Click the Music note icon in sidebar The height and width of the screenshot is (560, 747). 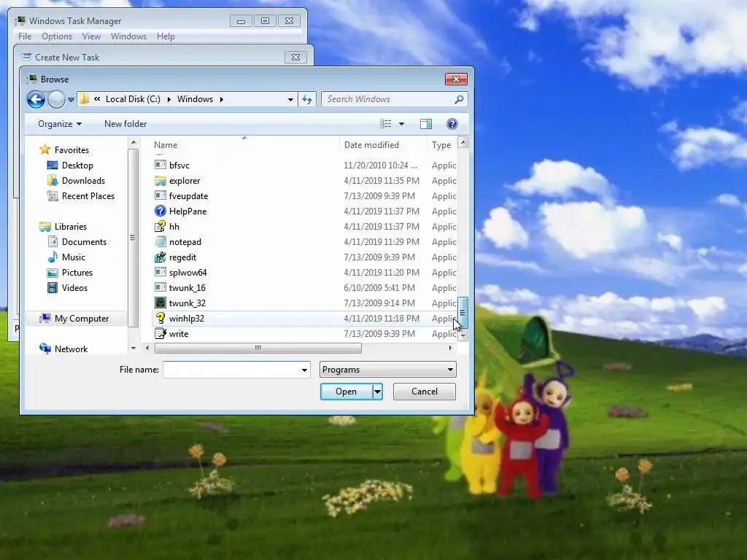[53, 257]
